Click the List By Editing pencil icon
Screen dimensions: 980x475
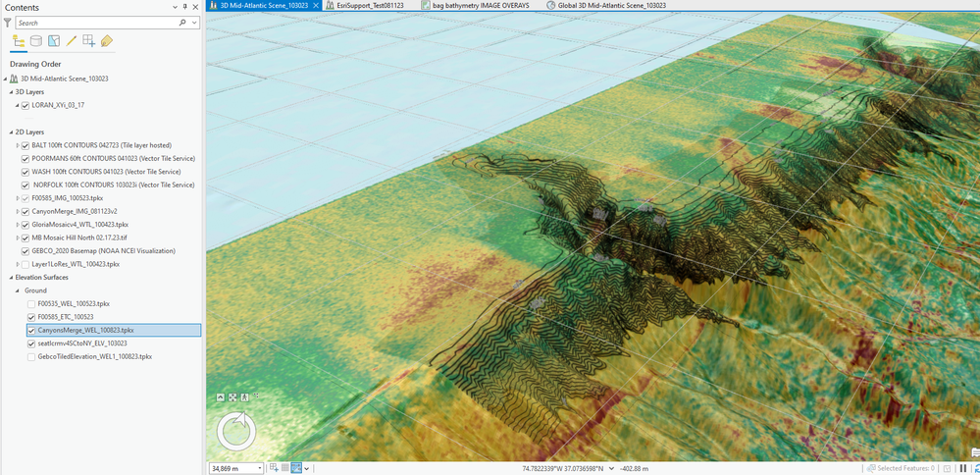point(72,41)
